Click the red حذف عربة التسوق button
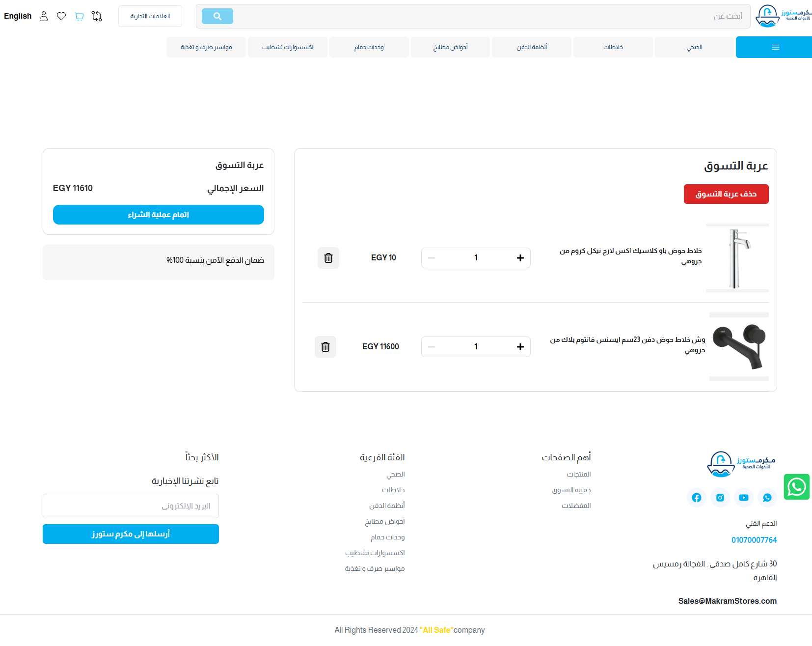Viewport: 812px width, 646px height. tap(726, 194)
